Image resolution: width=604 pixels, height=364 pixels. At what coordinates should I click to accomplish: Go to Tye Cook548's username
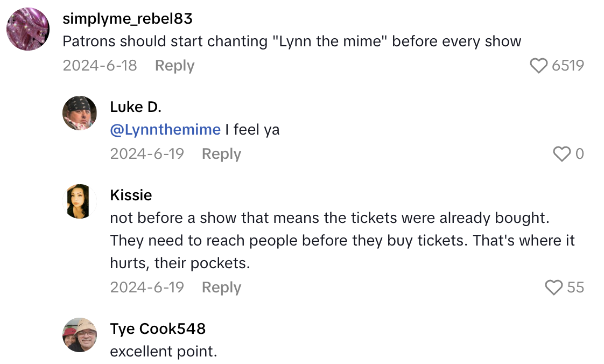[158, 328]
